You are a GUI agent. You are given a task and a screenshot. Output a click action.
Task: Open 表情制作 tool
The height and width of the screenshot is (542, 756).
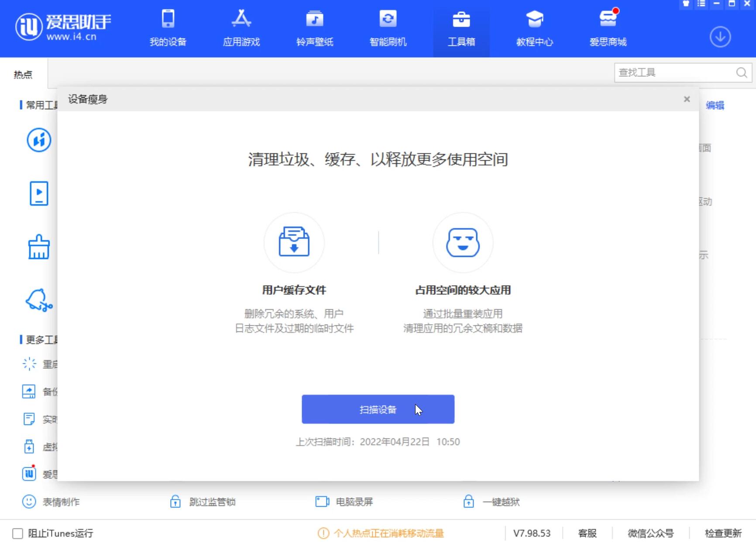(51, 502)
